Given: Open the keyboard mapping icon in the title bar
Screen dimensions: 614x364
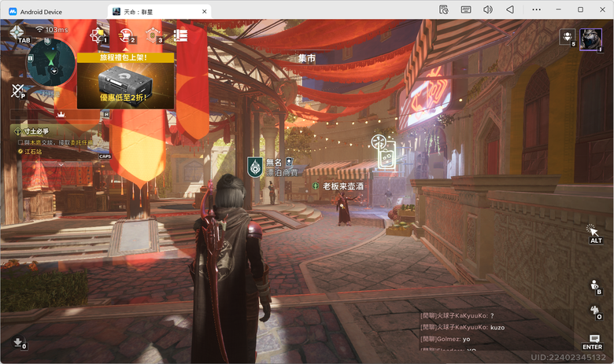Looking at the screenshot, I should pyautogui.click(x=466, y=9).
